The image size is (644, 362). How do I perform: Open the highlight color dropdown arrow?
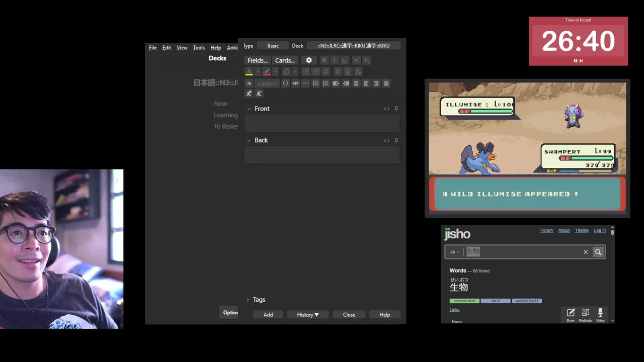(x=275, y=72)
